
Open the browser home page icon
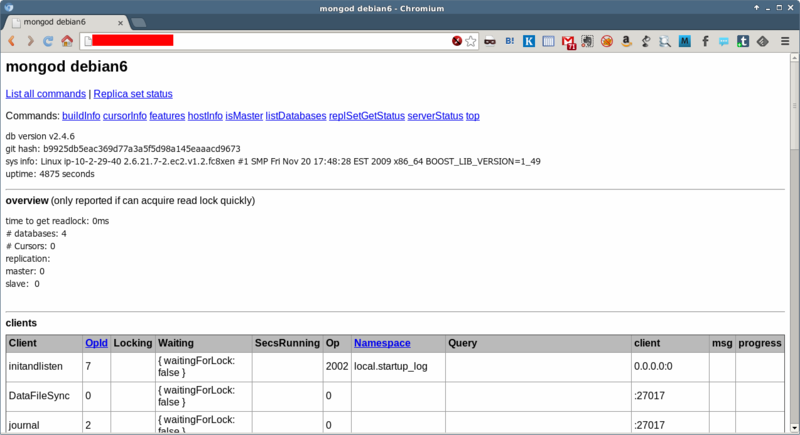tap(67, 41)
